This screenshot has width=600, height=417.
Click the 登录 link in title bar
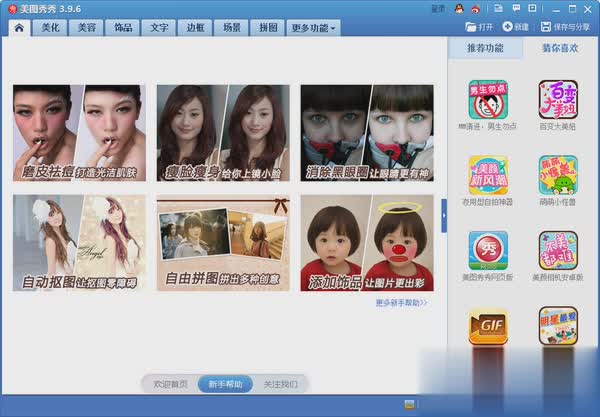point(438,9)
